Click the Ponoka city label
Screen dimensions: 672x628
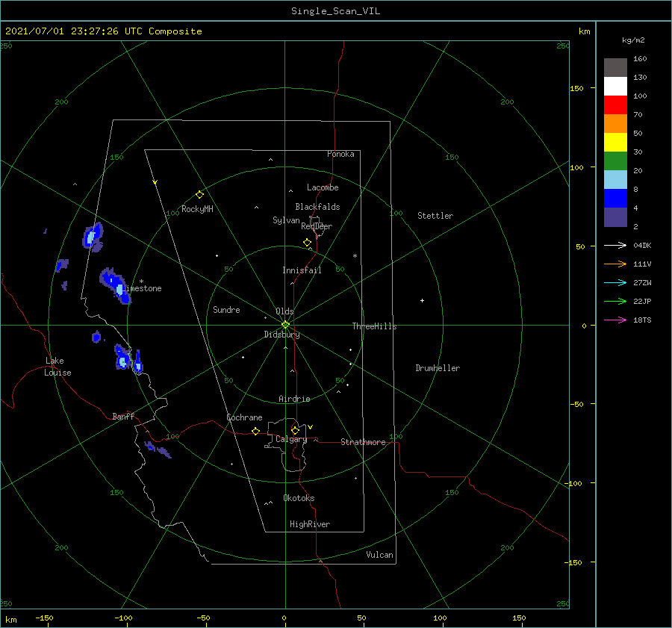[x=340, y=154]
